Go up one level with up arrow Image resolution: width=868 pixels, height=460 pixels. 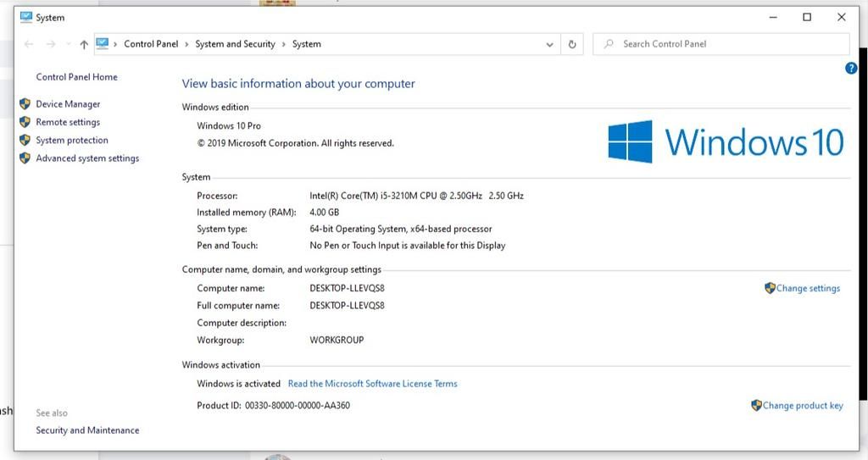tap(83, 44)
